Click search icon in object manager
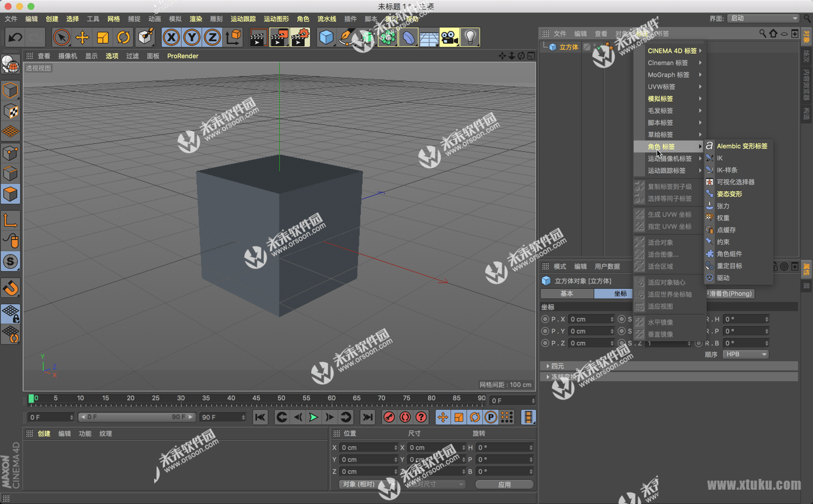The image size is (813, 504). [x=762, y=34]
